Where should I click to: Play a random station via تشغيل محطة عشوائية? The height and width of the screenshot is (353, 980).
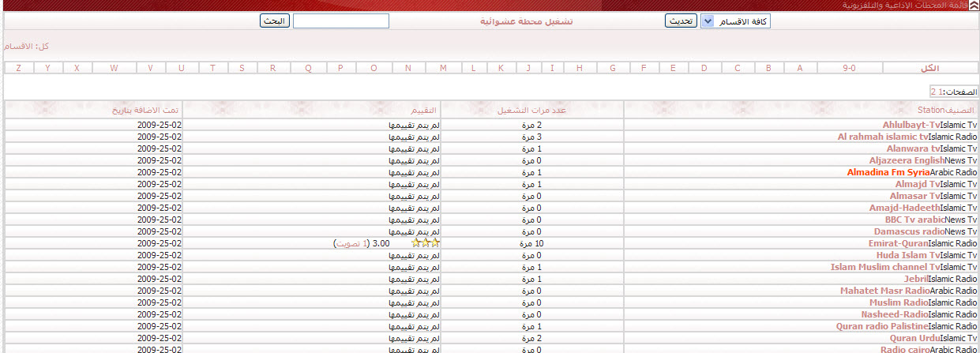coord(527,21)
